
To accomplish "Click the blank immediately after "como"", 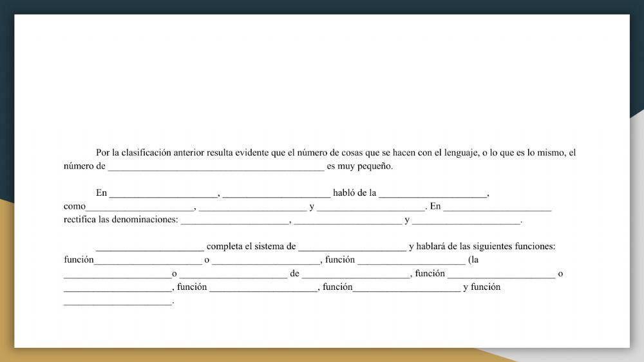I will click(x=140, y=207).
